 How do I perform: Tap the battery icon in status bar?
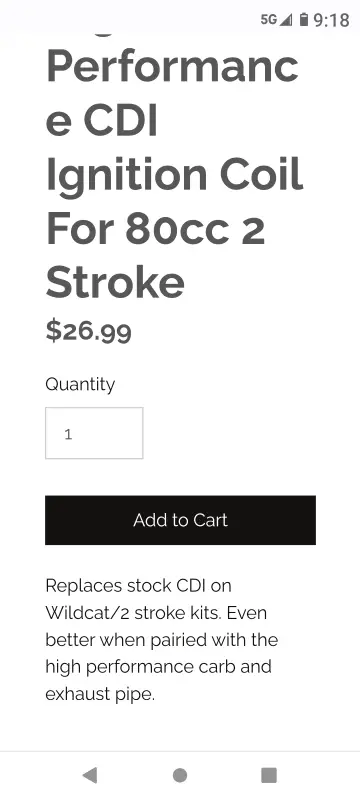(x=304, y=19)
